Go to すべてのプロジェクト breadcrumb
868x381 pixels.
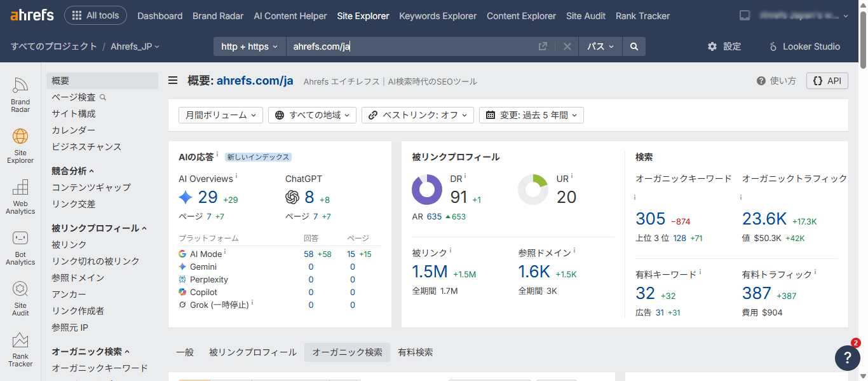(x=54, y=46)
